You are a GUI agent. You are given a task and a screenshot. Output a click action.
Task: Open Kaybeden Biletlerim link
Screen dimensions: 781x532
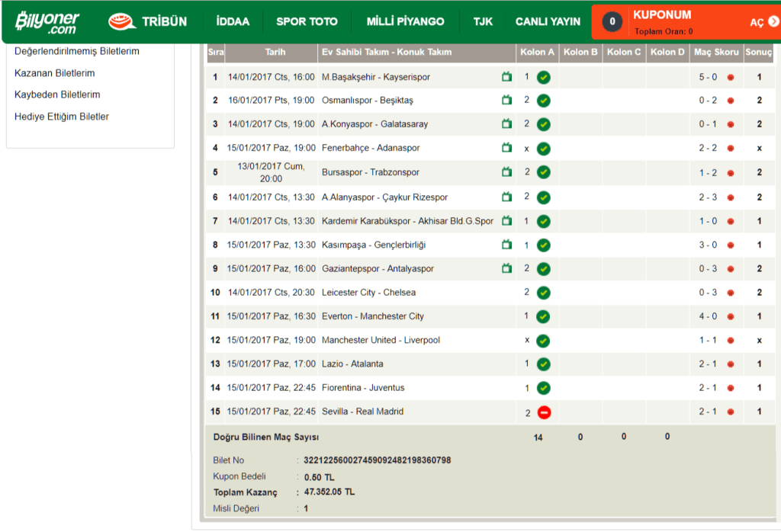[x=57, y=95]
